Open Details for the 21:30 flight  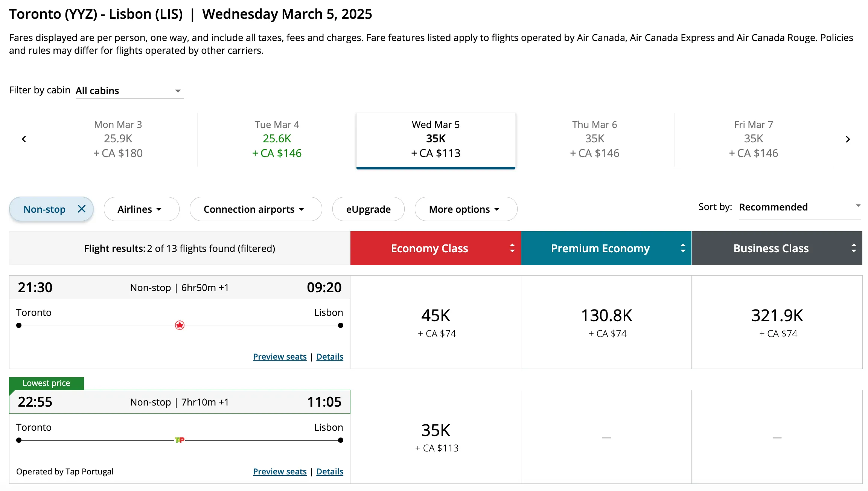point(330,357)
